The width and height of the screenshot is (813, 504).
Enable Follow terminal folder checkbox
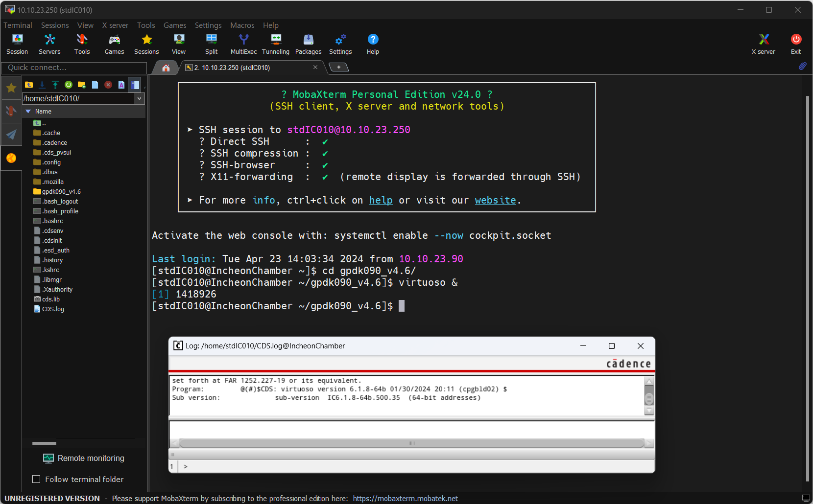click(36, 479)
